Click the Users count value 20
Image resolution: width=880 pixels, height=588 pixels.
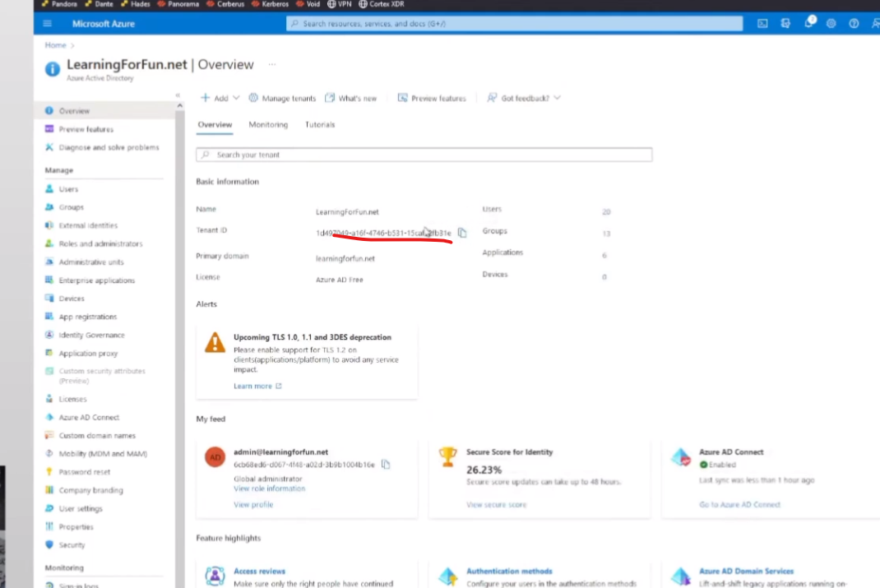pyautogui.click(x=606, y=211)
